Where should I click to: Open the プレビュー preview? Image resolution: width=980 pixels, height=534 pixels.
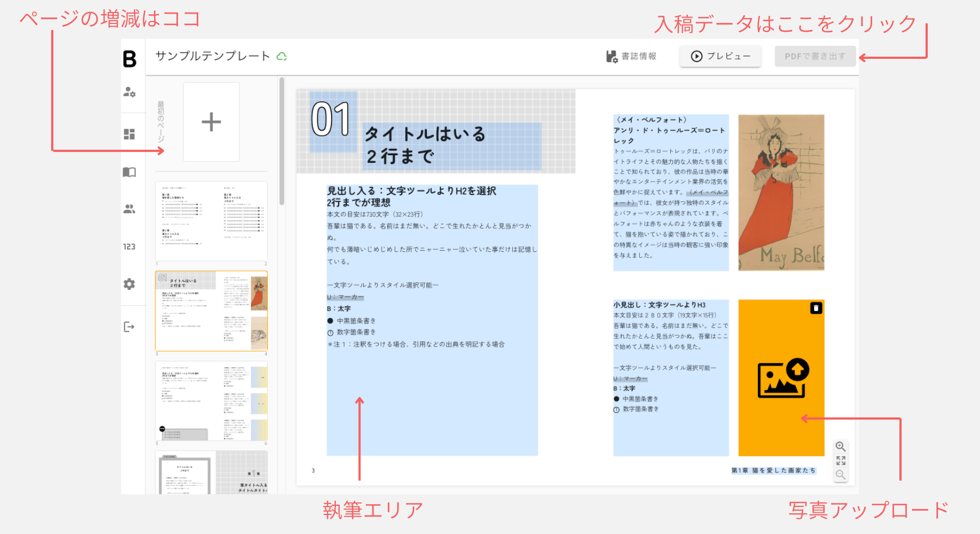[x=720, y=56]
